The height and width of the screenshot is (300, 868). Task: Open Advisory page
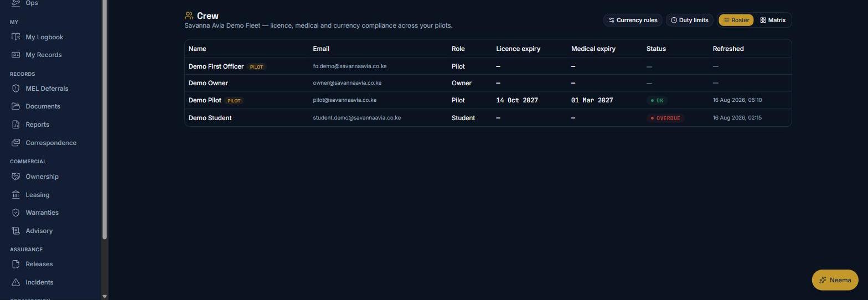39,231
